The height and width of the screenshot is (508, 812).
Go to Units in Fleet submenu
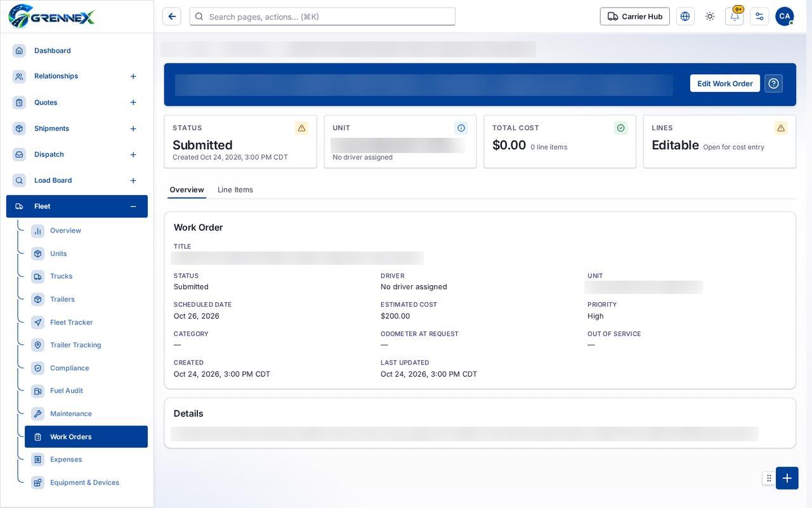[x=86, y=253]
